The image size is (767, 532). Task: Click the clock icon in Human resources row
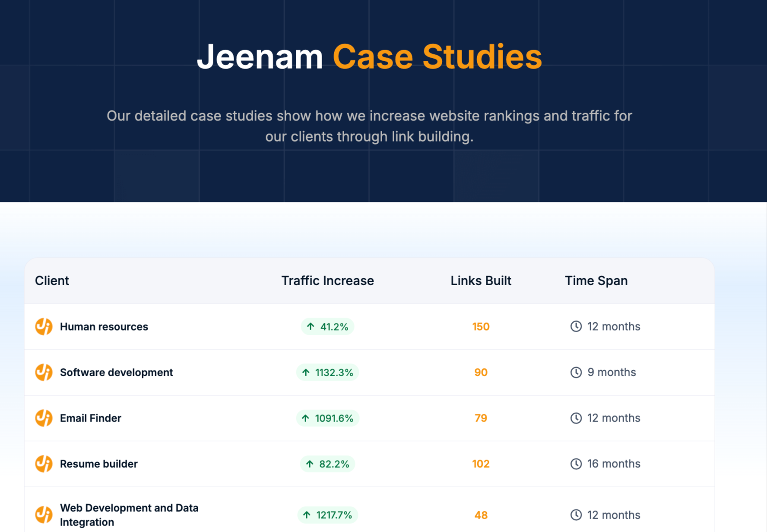point(576,327)
